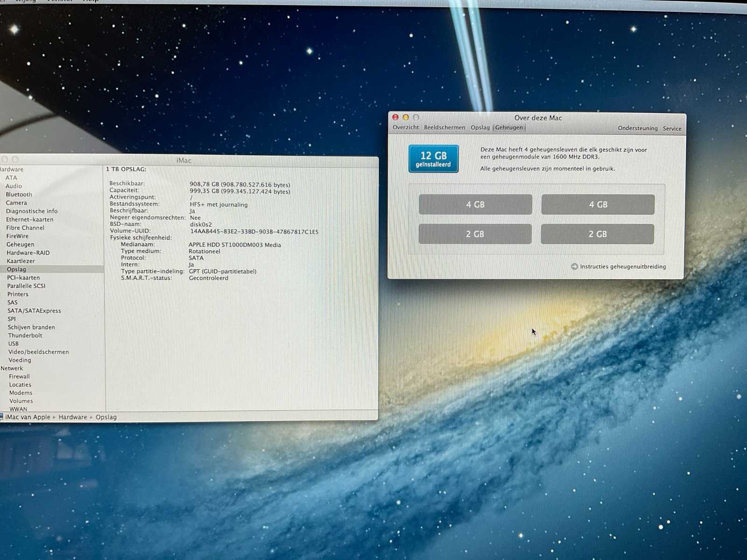This screenshot has width=747, height=560.
Task: Click Hardware in the bottom path bar
Action: coord(73,417)
